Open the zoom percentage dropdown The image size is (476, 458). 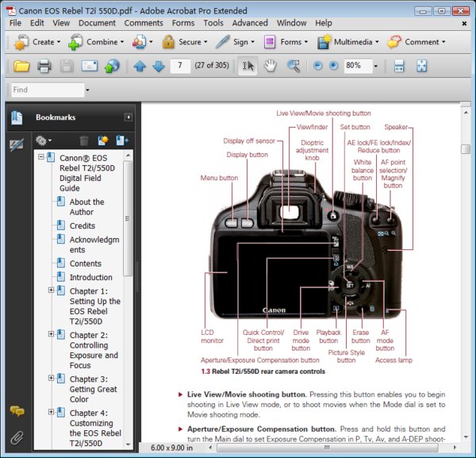coord(375,66)
